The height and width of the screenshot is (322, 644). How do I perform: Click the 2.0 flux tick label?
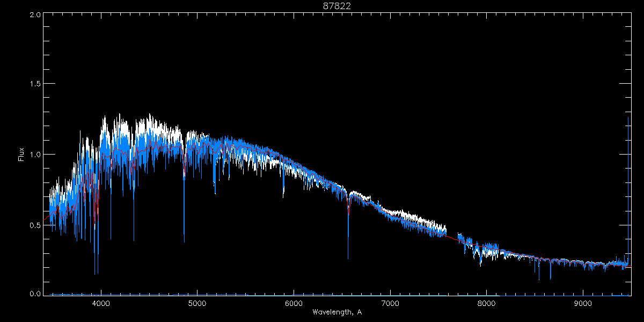click(35, 14)
